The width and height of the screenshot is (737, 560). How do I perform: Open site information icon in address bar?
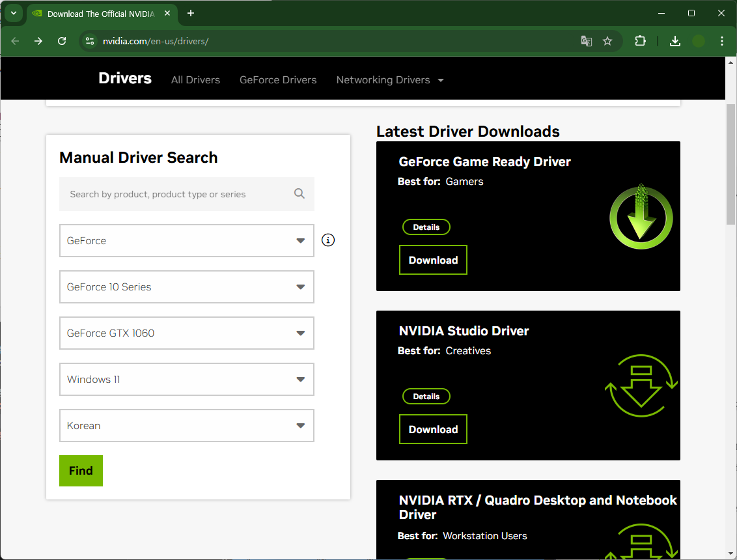[x=90, y=42]
